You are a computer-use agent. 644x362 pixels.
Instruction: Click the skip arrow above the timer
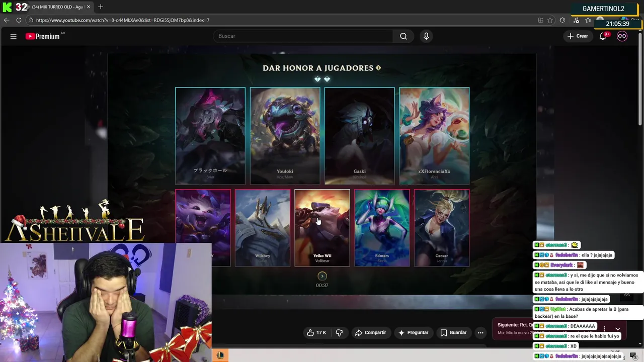tap(322, 276)
